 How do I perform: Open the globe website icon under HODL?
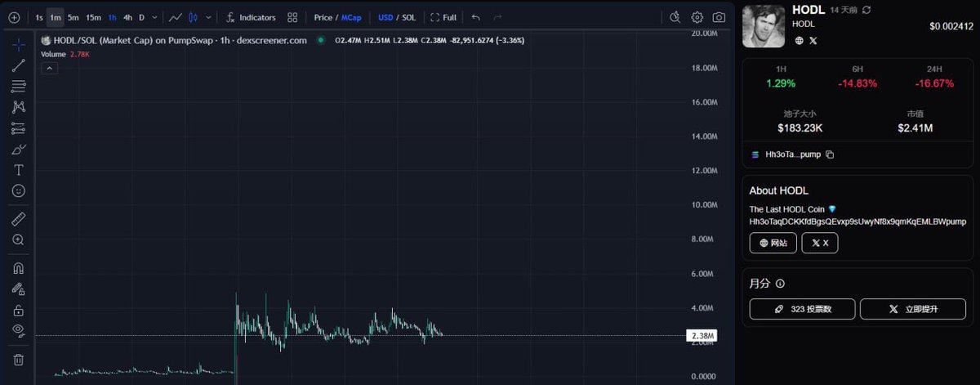tap(800, 40)
